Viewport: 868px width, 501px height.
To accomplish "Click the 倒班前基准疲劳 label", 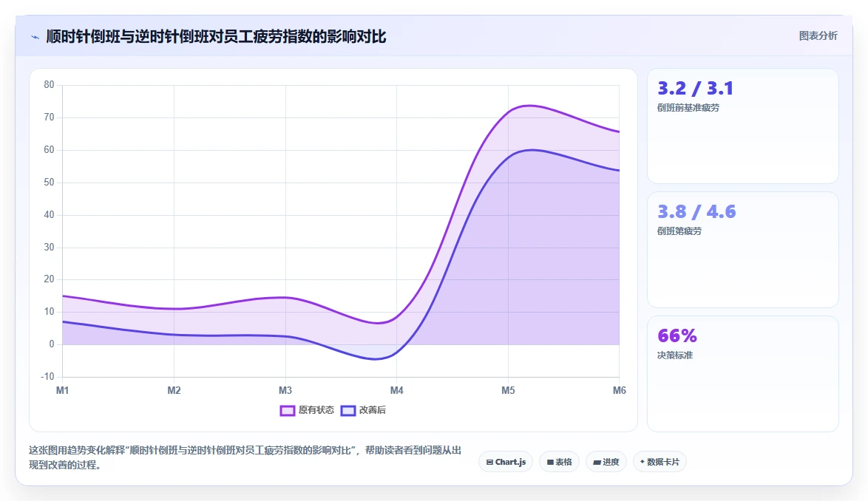I will 688,108.
